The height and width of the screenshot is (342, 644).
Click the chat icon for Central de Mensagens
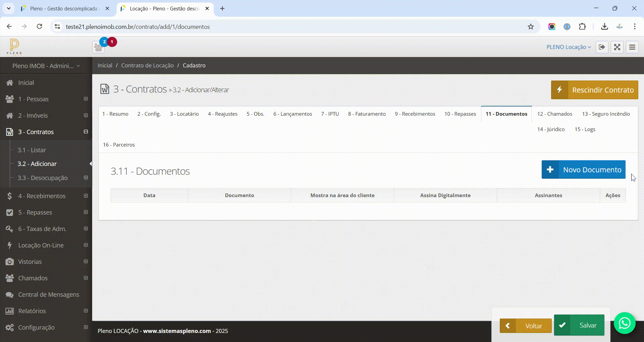(10, 294)
